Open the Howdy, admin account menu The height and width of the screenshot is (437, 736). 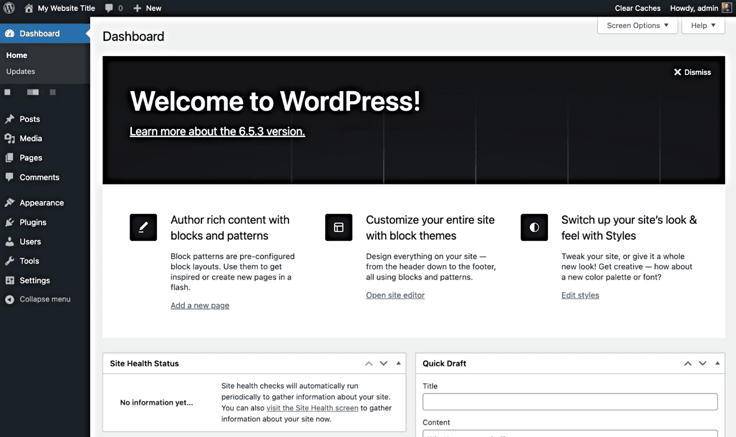point(694,8)
